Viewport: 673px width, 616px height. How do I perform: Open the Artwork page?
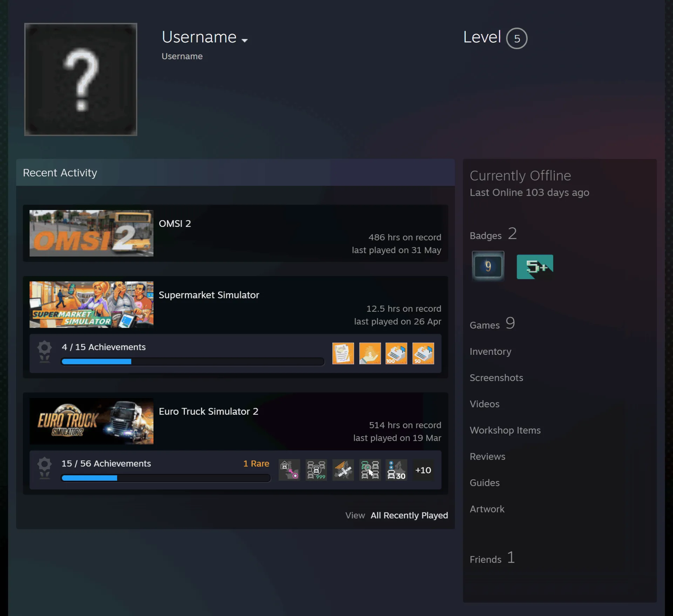pos(487,509)
